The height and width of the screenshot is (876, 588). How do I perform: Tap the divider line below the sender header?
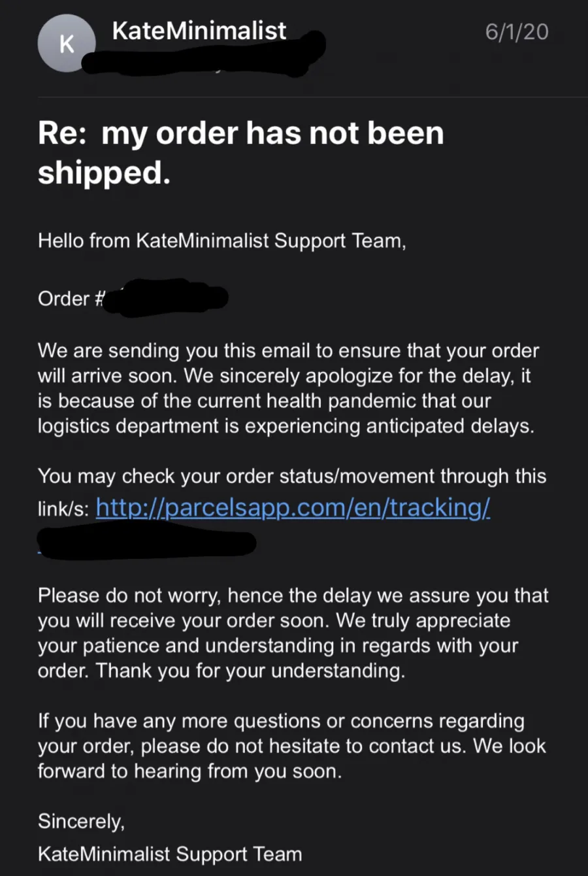(x=313, y=97)
